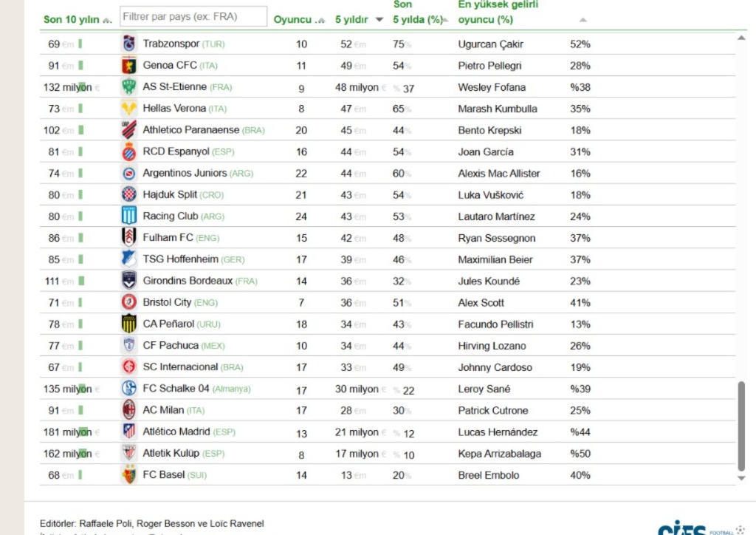Click the table scrollbar down arrow
The height and width of the screenshot is (535, 756).
(x=741, y=478)
